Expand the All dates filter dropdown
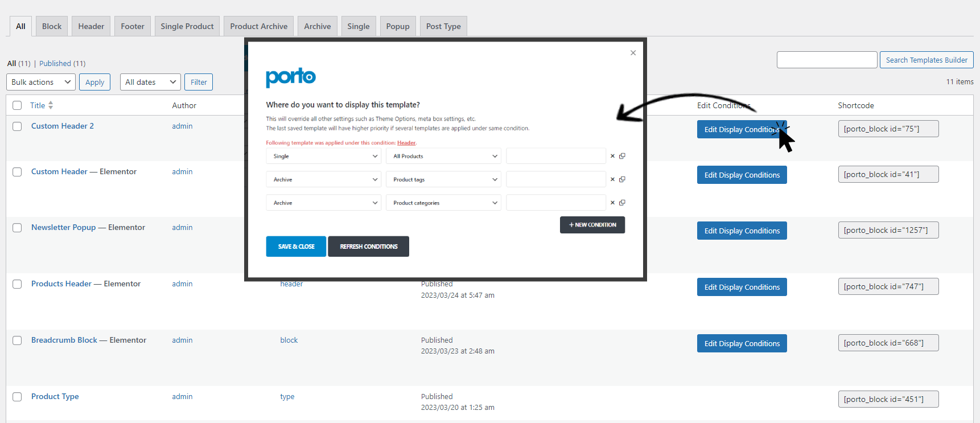Viewport: 980px width, 423px height. [150, 82]
